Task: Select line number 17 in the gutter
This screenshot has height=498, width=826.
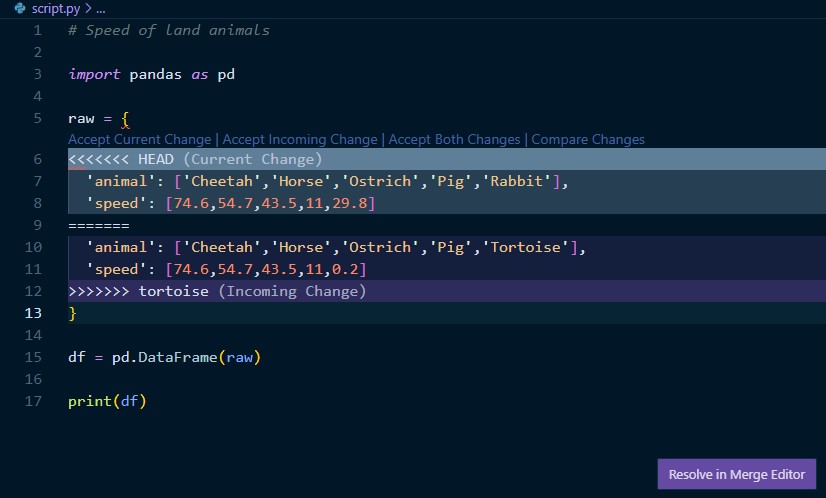Action: pyautogui.click(x=35, y=402)
